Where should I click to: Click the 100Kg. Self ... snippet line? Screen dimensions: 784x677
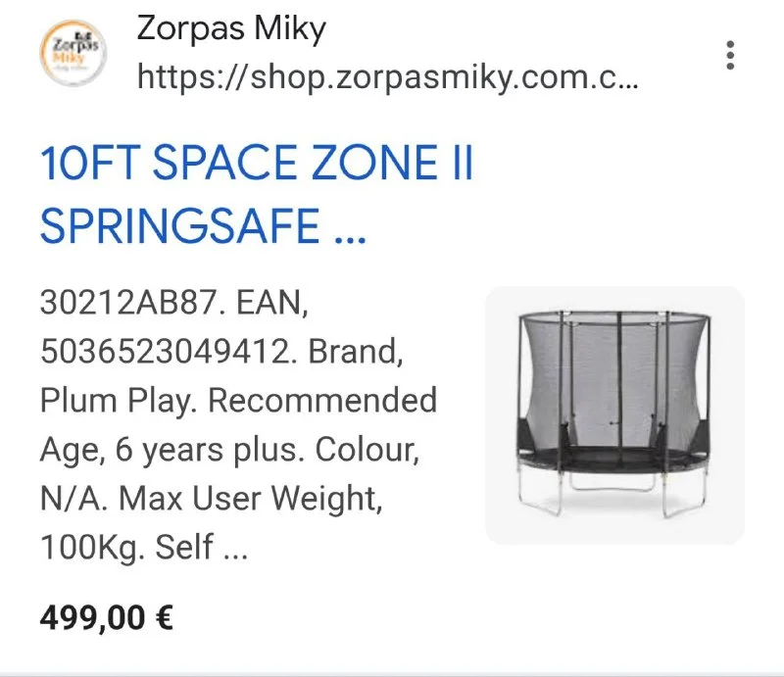(144, 548)
